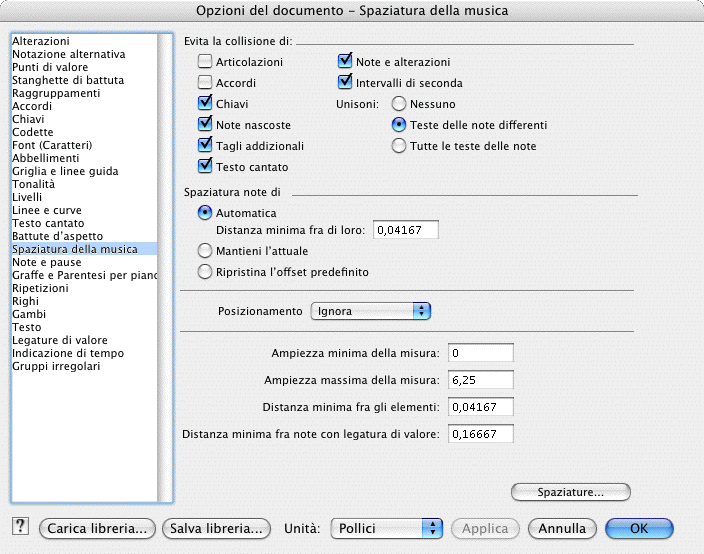Click the Spaziature... button
Image resolution: width=704 pixels, height=554 pixels.
570,492
